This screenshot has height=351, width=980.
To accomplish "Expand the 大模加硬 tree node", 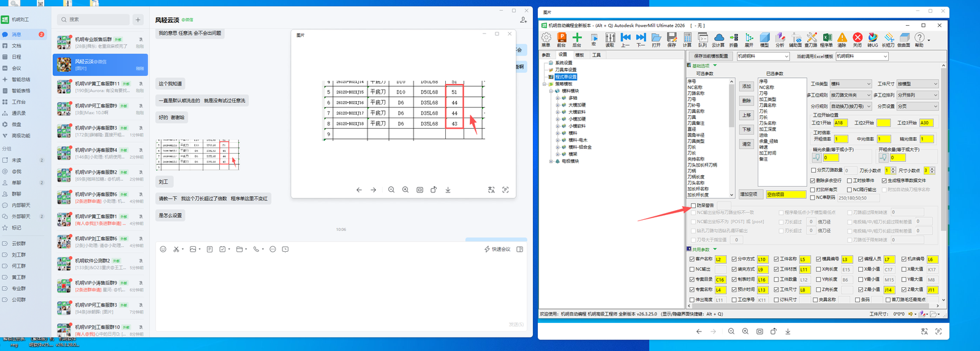I will pyautogui.click(x=557, y=105).
